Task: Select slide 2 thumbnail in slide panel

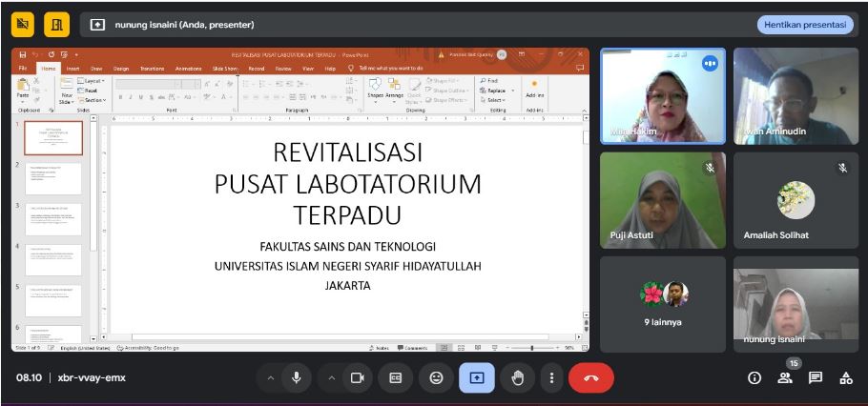Action: tap(53, 178)
